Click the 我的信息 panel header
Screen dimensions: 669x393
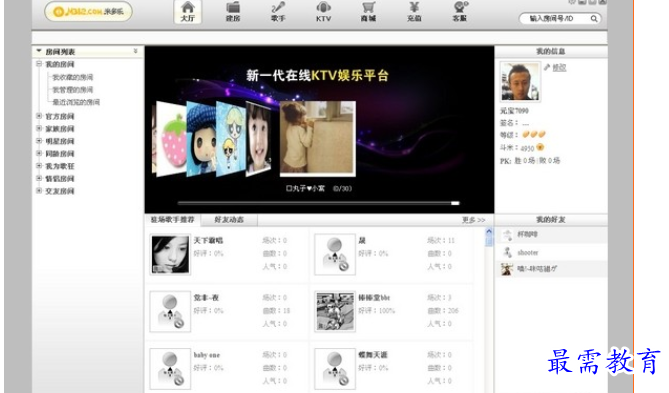[x=551, y=51]
